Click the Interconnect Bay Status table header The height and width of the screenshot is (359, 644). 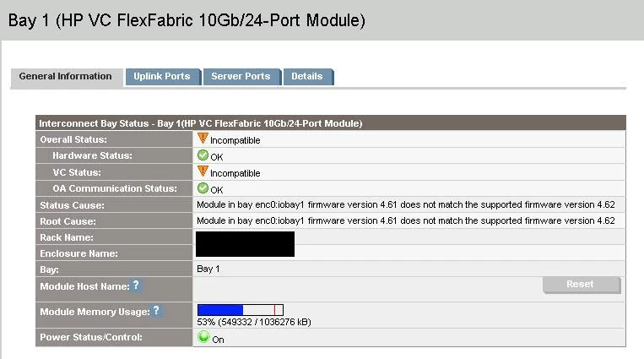point(331,123)
